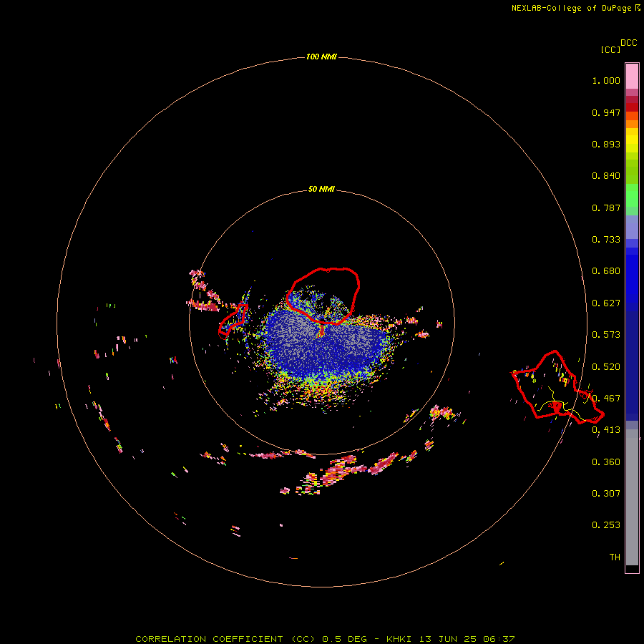644x644 pixels.
Task: Click the 1.000 value on color scale
Action: coord(606,80)
